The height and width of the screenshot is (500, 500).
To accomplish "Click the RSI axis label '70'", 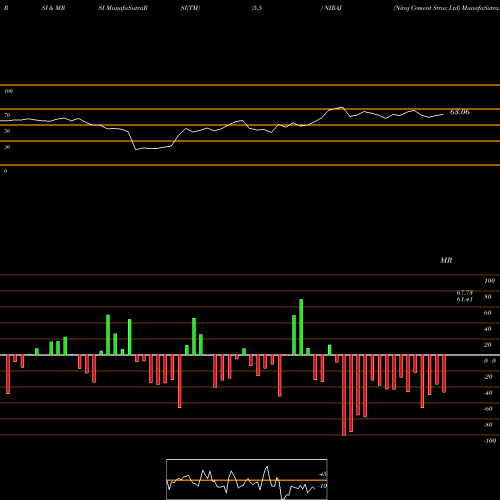I will pos(7,115).
